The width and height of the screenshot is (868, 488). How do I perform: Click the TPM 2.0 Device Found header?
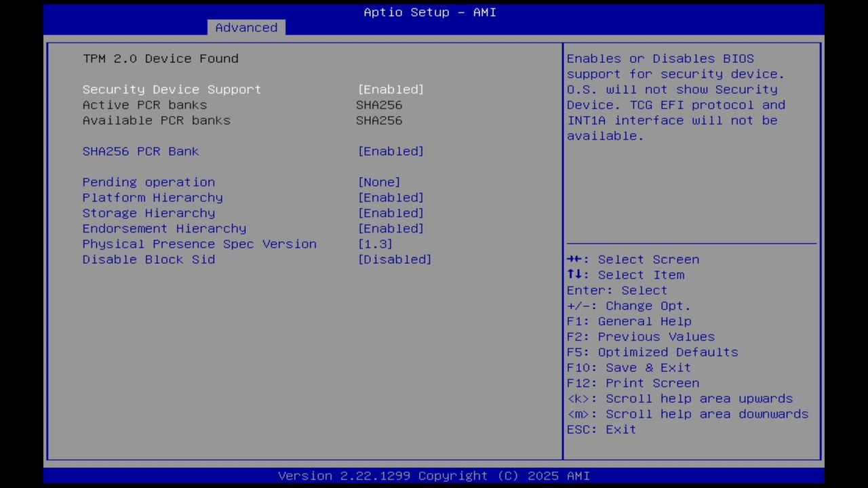(160, 58)
